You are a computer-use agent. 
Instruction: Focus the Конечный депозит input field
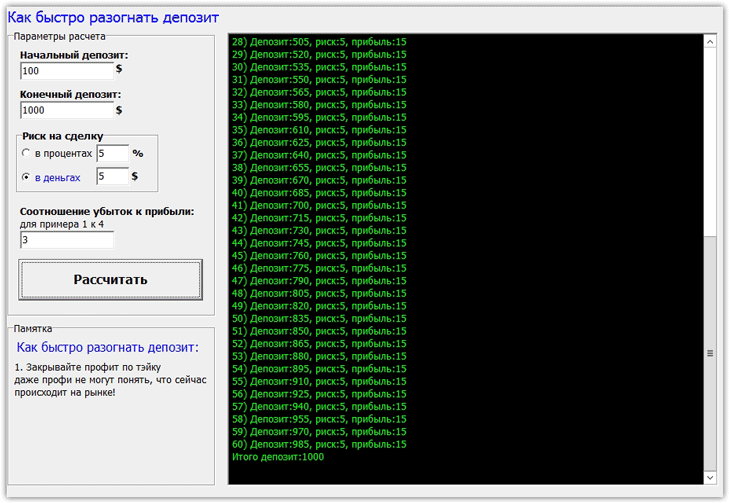coord(66,110)
